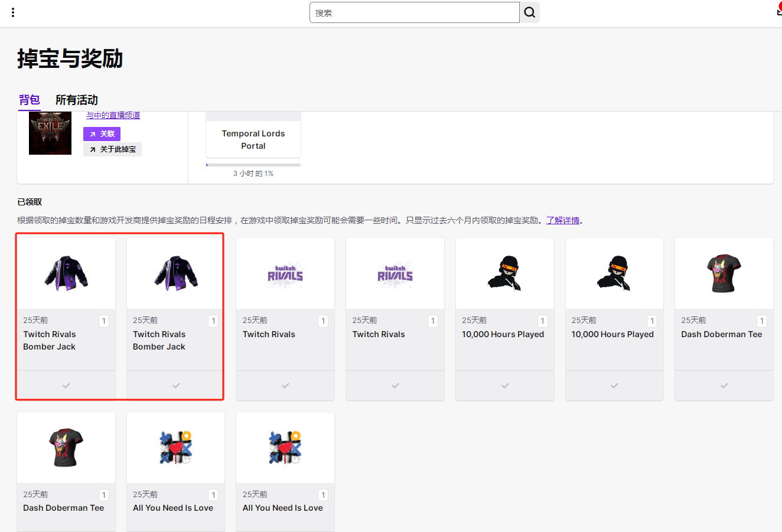Open Dash Doberman Tee image in second row

66,448
